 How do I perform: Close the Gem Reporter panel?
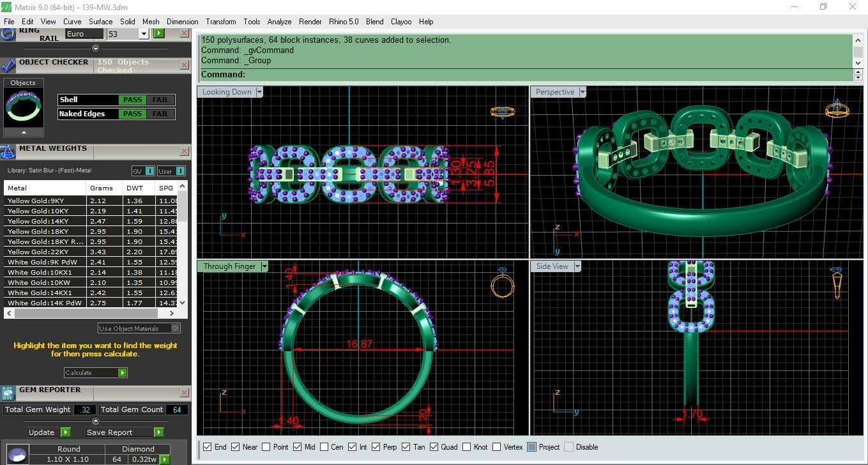pyautogui.click(x=184, y=393)
